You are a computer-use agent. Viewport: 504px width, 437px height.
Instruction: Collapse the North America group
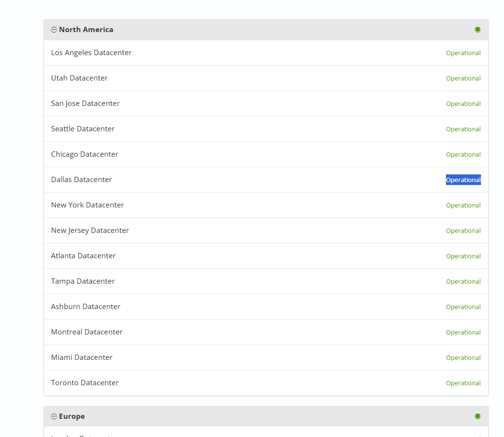54,30
